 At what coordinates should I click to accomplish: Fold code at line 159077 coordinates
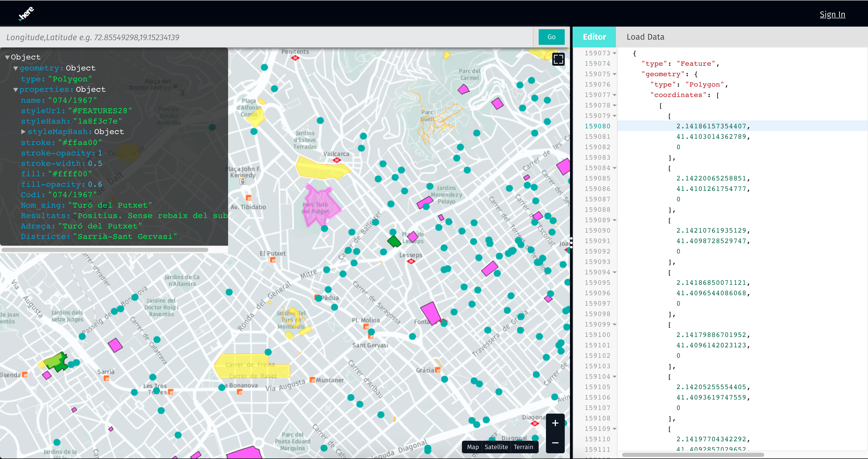(x=615, y=95)
